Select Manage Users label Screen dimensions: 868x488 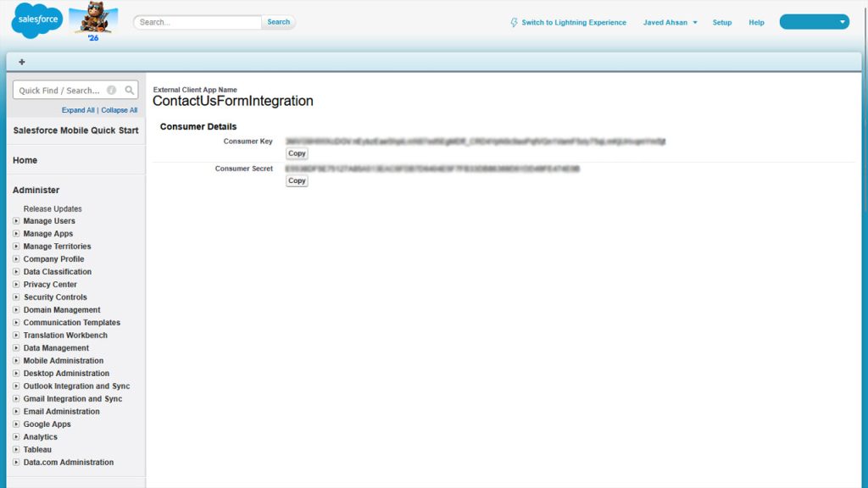click(x=49, y=221)
